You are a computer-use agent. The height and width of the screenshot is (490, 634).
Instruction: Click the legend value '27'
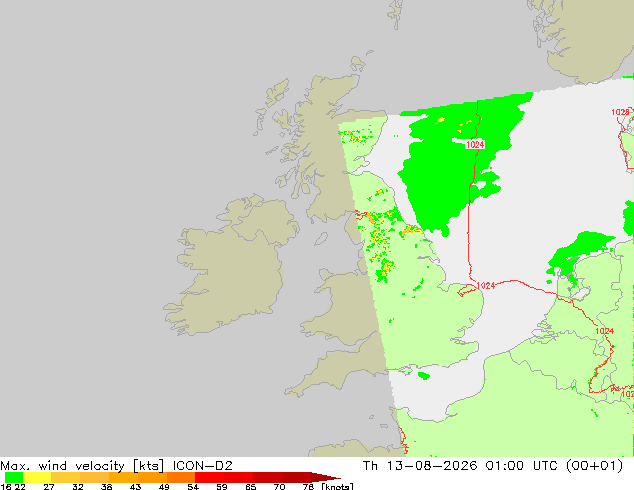tap(49, 487)
